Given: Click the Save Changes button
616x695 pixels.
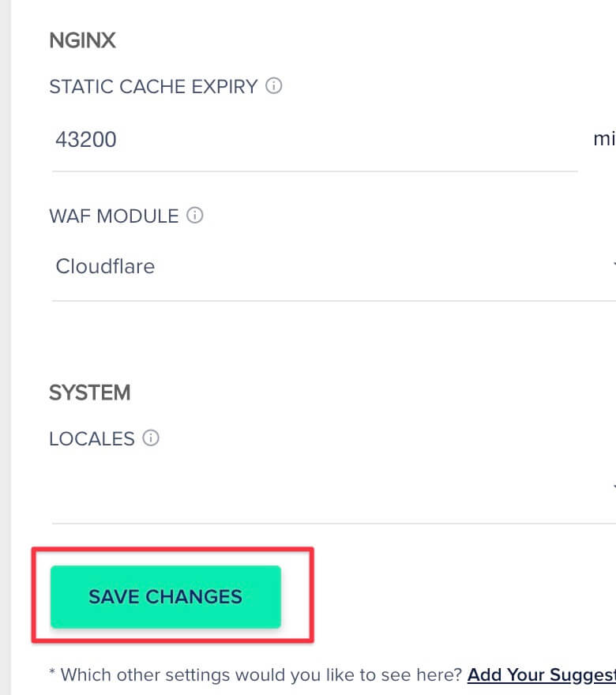Looking at the screenshot, I should (x=165, y=596).
